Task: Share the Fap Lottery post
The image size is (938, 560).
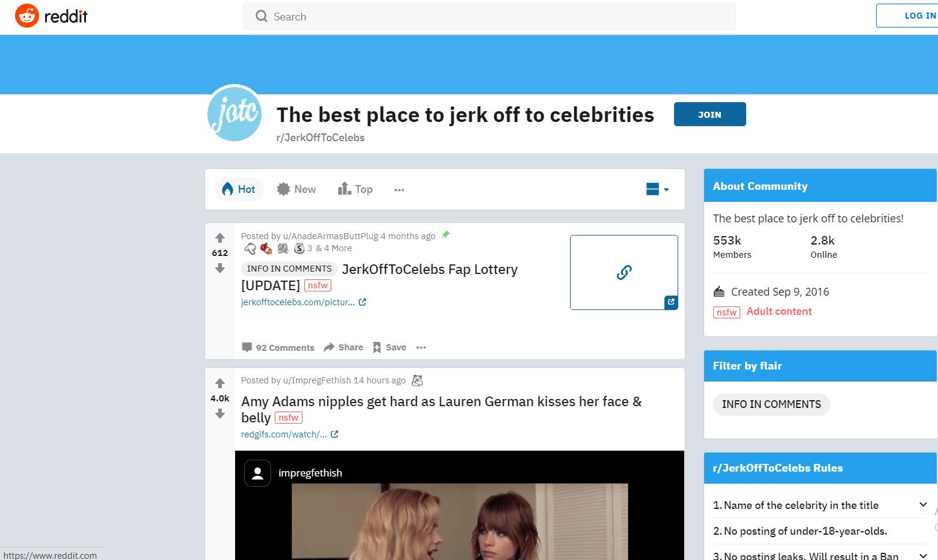Action: [x=343, y=347]
